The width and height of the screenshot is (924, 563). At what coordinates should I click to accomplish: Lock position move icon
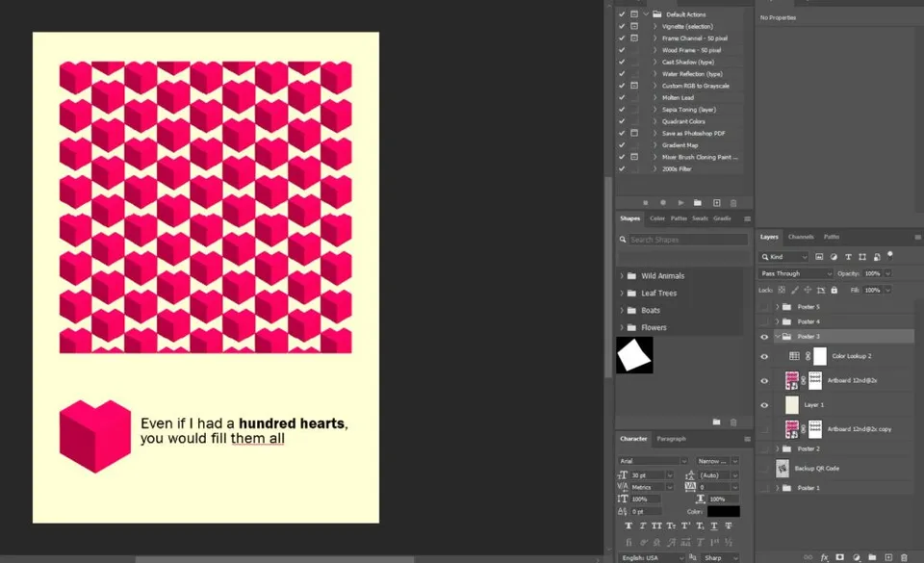808,290
